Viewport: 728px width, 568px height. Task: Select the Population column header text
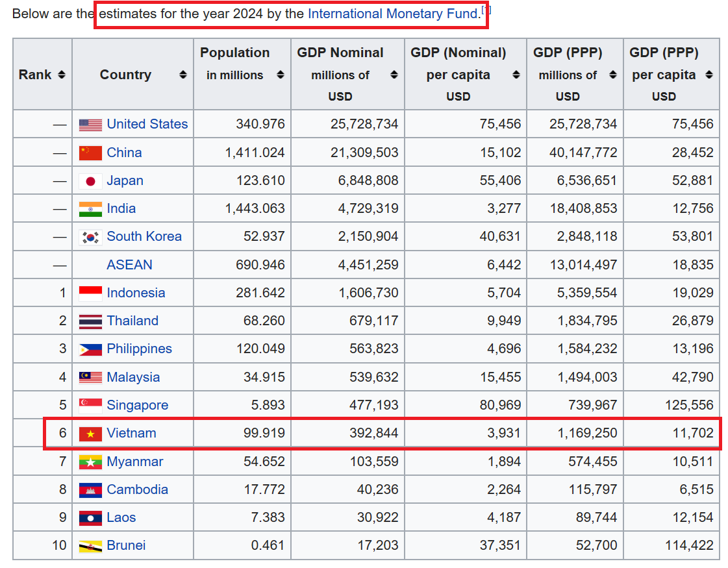[235, 53]
